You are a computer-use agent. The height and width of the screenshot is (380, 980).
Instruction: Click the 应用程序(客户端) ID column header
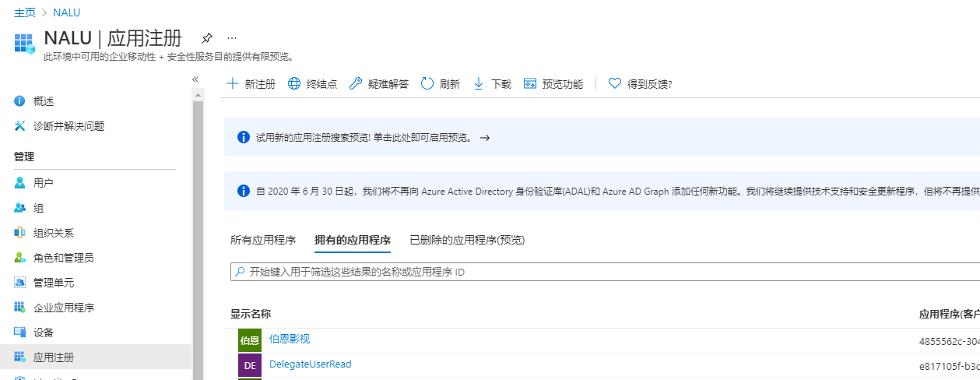pos(950,314)
